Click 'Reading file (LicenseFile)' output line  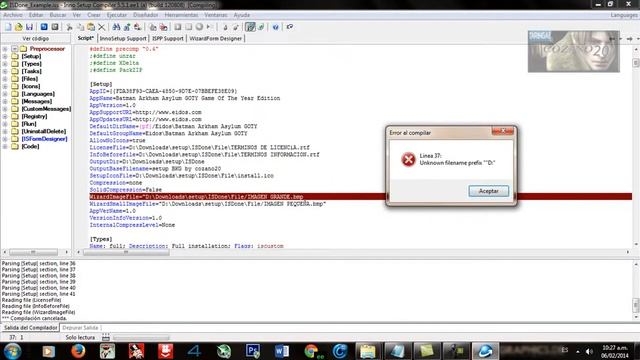(31, 300)
